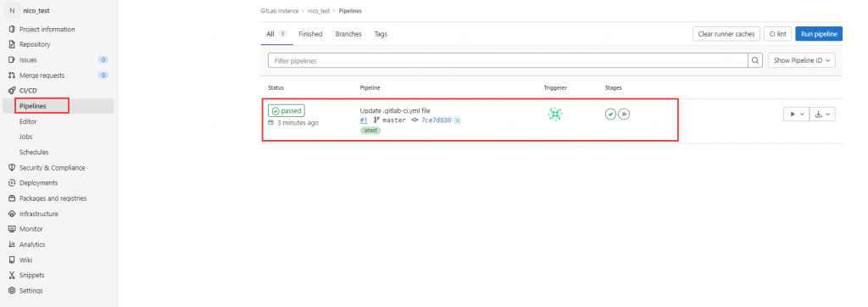Image resolution: width=868 pixels, height=307 pixels.
Task: Open the download artifacts dropdown
Action: 822,114
